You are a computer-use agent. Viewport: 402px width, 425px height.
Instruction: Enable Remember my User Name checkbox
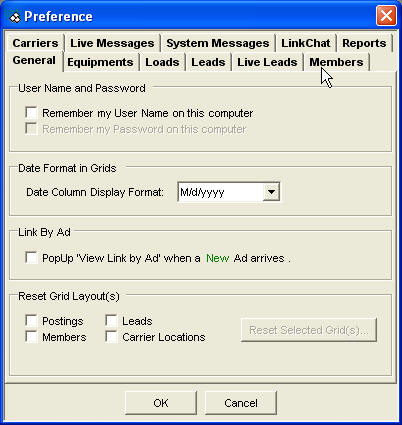click(x=31, y=113)
